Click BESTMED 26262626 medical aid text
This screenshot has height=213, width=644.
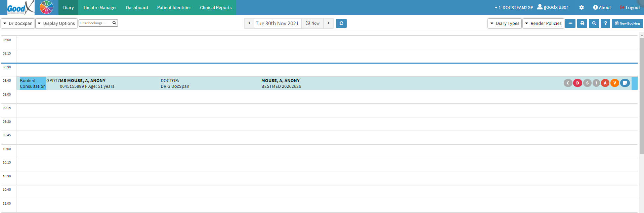click(281, 86)
